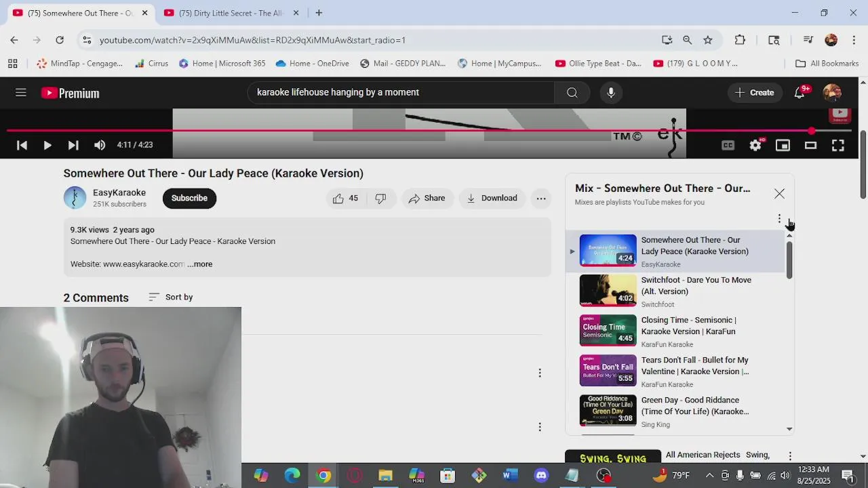Close the Somewhere Out There tab
868x488 pixels.
click(144, 13)
